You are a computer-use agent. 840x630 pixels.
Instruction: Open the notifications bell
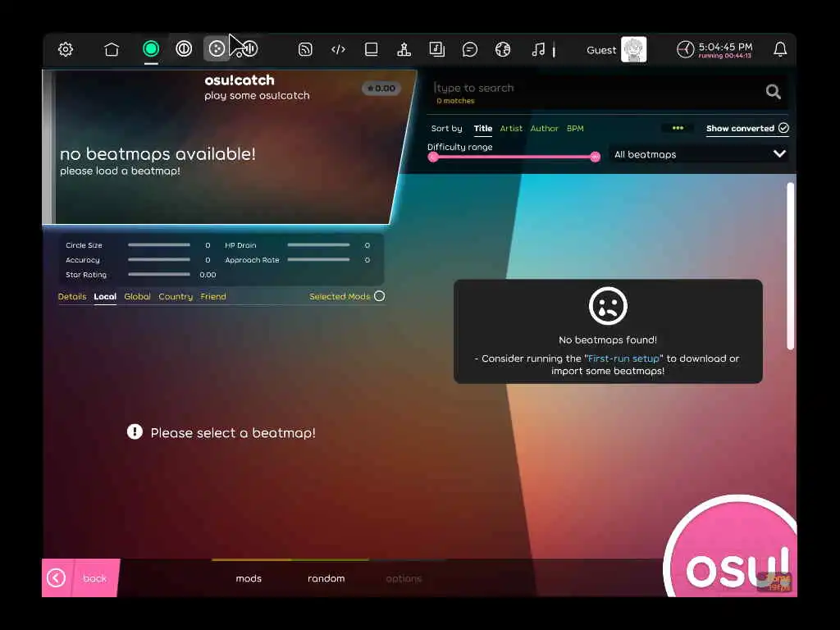[780, 50]
